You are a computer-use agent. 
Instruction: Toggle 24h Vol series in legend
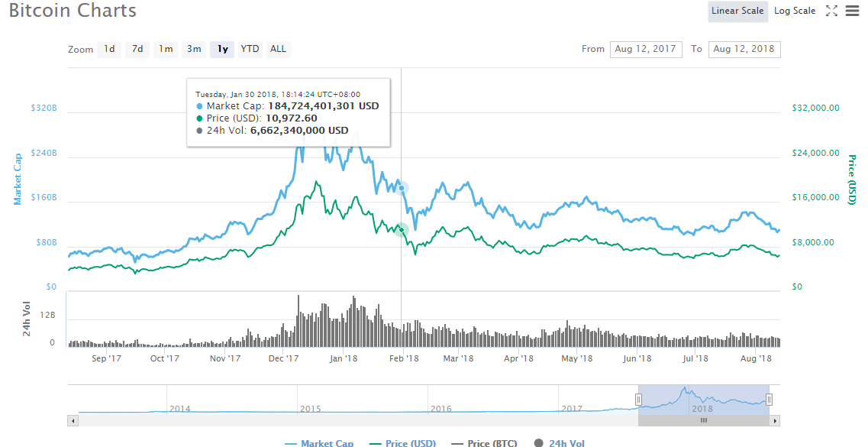tap(559, 443)
